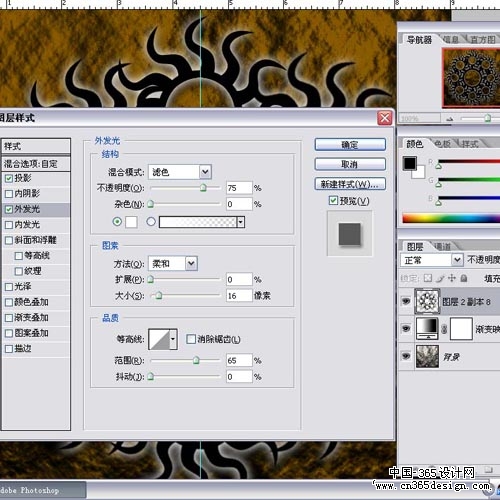Switch to the 样式 styles panel tab
The image size is (500, 500).
tap(470, 144)
